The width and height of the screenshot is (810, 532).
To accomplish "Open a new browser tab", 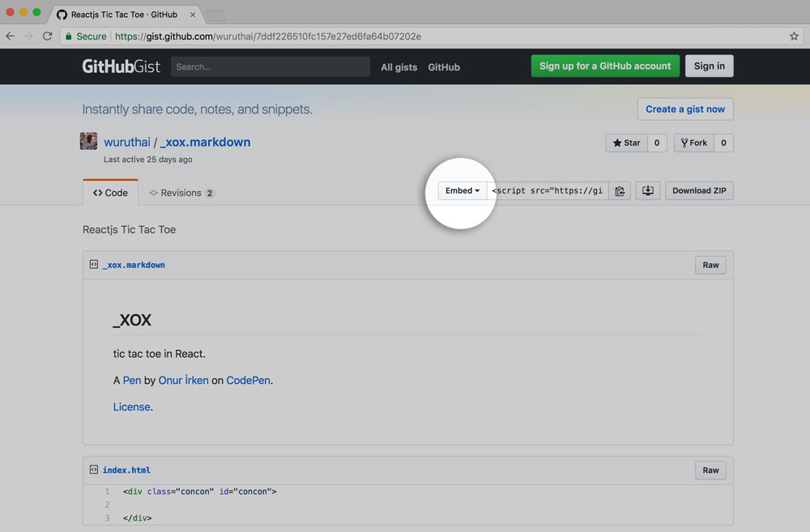I will tap(215, 15).
